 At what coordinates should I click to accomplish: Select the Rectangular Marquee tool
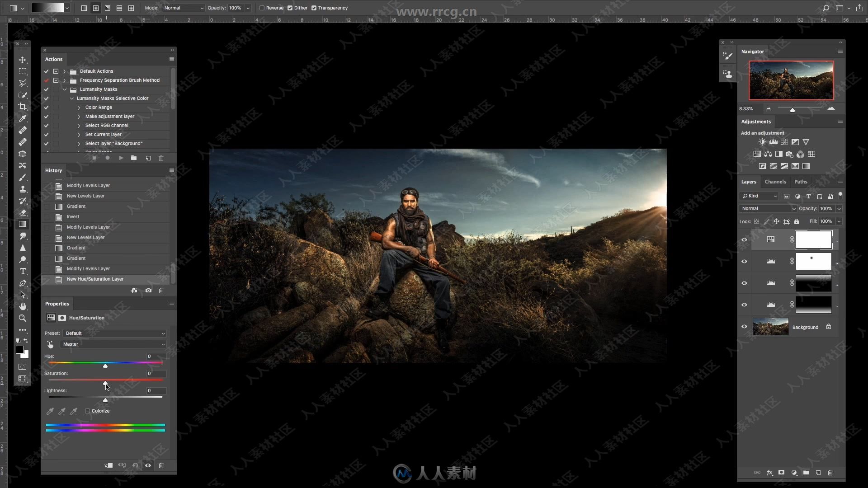point(23,71)
